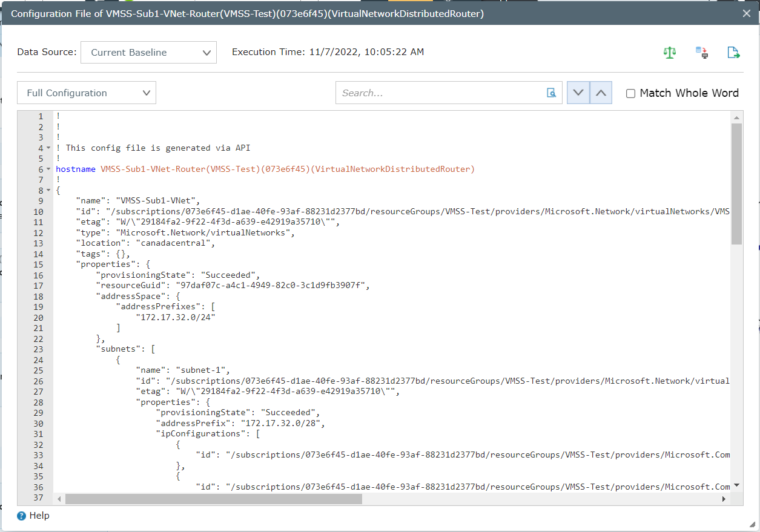Jump to next search match with down chevron
Screen dimensions: 760x532
click(x=578, y=92)
